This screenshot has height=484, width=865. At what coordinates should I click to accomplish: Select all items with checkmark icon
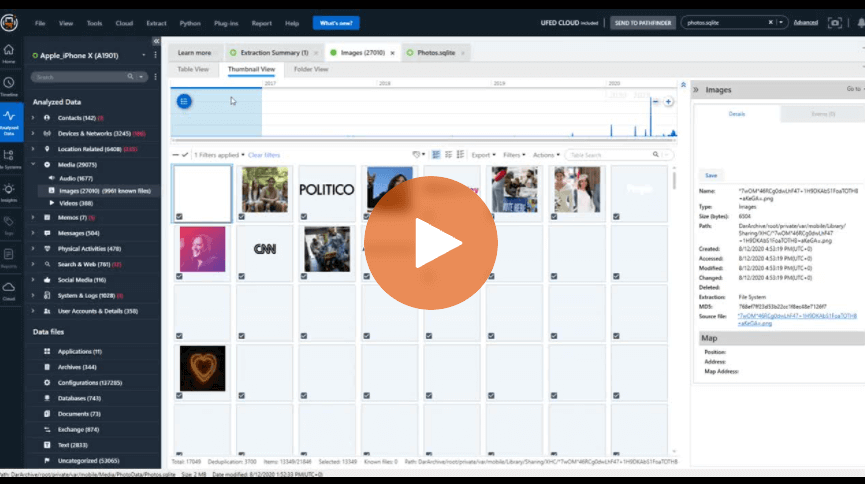(x=185, y=155)
